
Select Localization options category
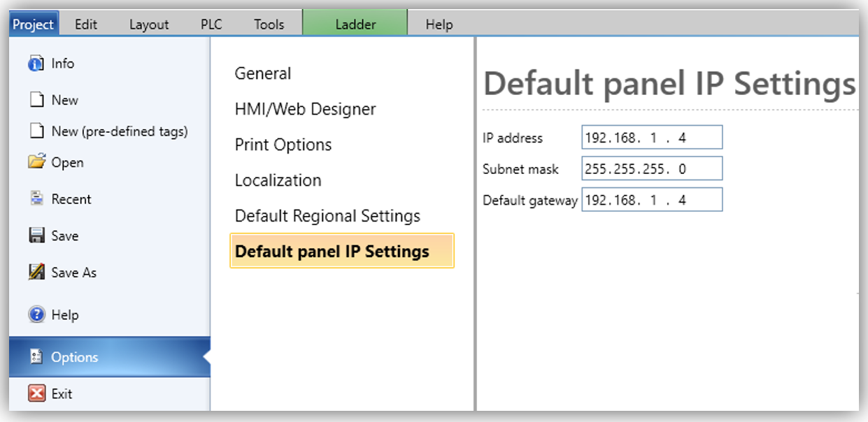point(278,180)
